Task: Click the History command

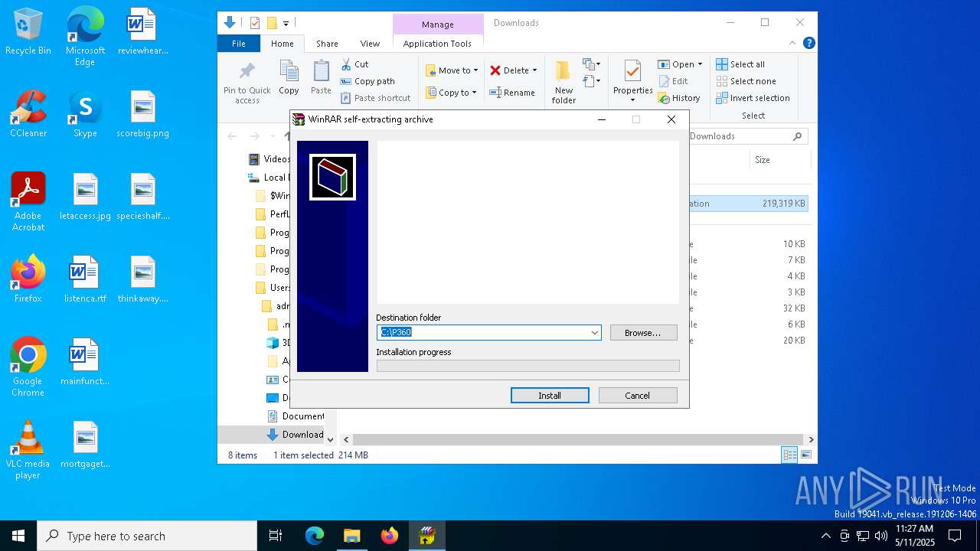Action: (x=679, y=98)
